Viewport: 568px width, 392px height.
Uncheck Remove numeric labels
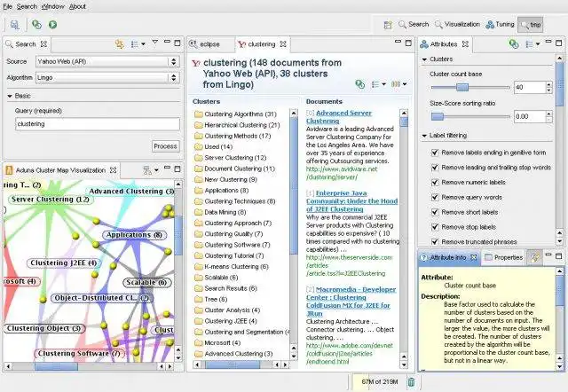pyautogui.click(x=434, y=182)
